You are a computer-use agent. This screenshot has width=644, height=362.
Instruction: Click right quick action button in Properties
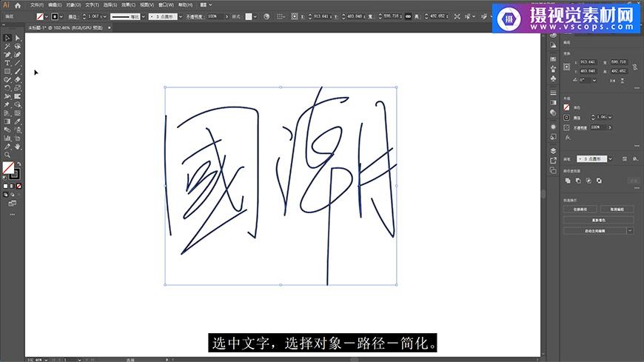[617, 210]
